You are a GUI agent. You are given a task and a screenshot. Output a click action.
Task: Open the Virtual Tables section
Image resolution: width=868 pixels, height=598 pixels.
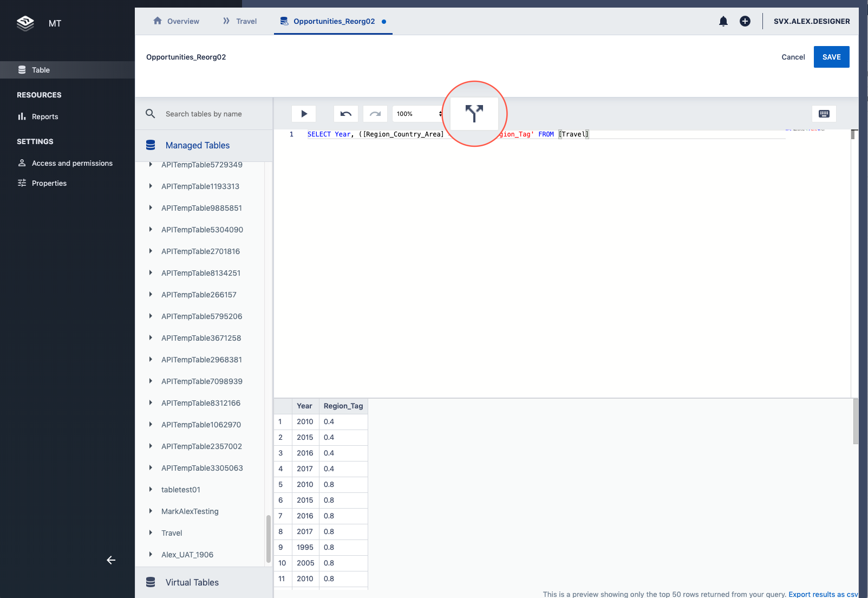(192, 582)
